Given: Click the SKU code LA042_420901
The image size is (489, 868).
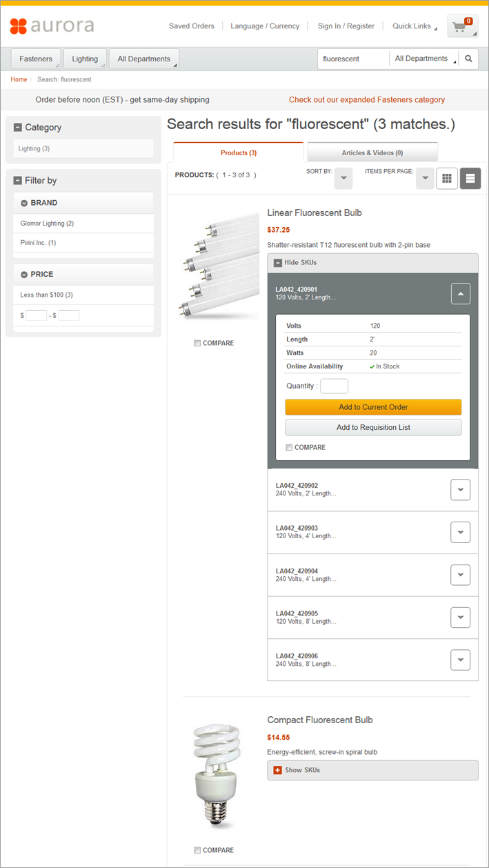Looking at the screenshot, I should click(297, 290).
